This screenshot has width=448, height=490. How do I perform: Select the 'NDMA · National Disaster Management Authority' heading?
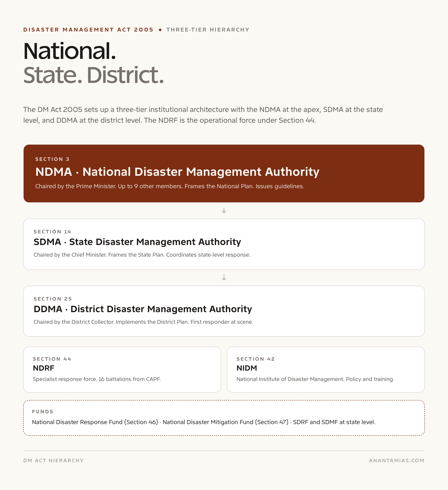[177, 172]
